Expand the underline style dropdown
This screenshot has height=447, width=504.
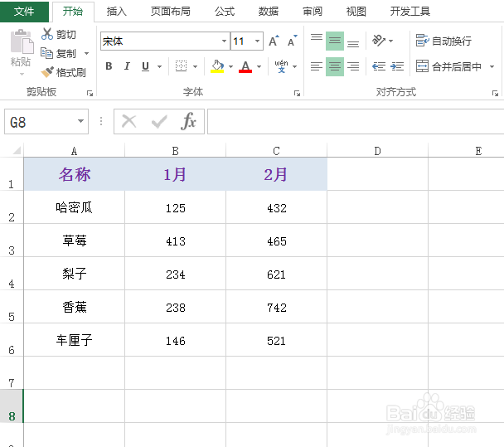159,66
